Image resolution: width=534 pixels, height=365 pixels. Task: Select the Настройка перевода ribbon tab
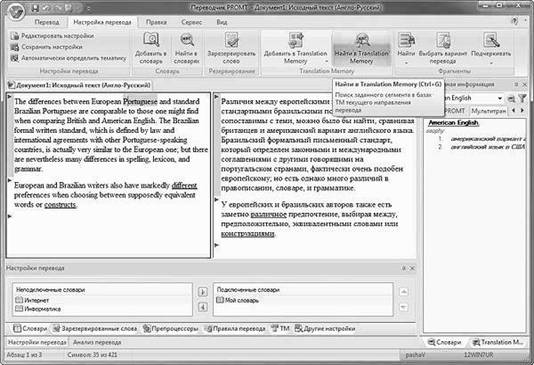(102, 22)
